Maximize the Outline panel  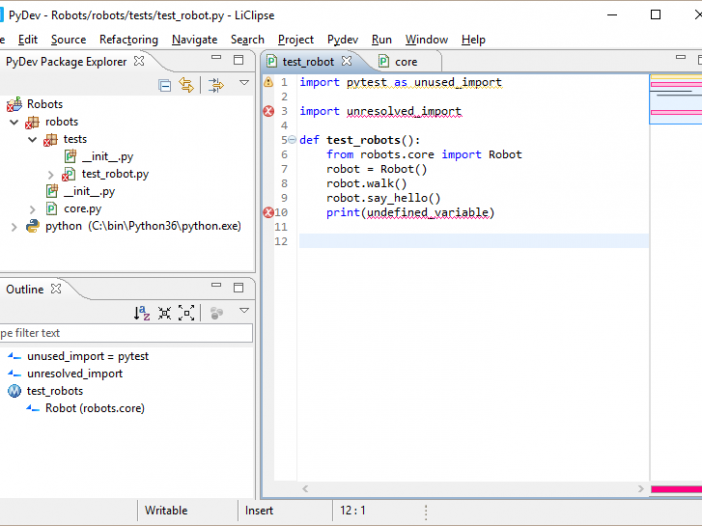click(x=239, y=287)
